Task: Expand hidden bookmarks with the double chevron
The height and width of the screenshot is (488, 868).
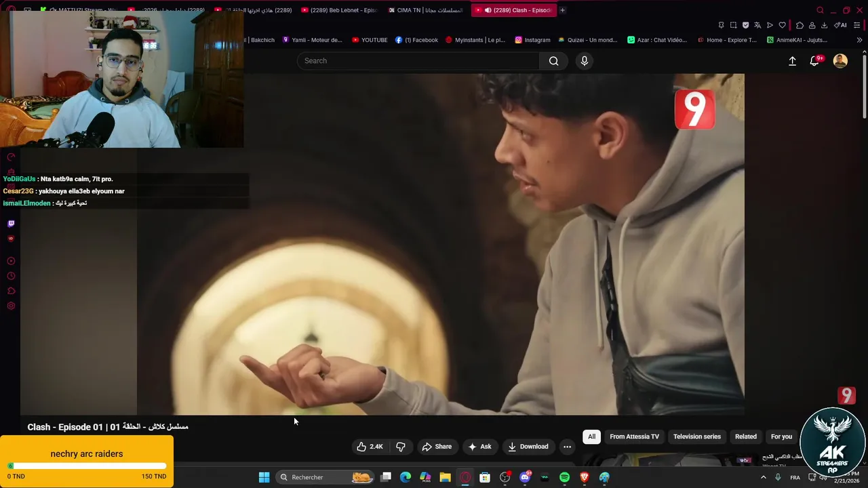Action: (x=859, y=40)
